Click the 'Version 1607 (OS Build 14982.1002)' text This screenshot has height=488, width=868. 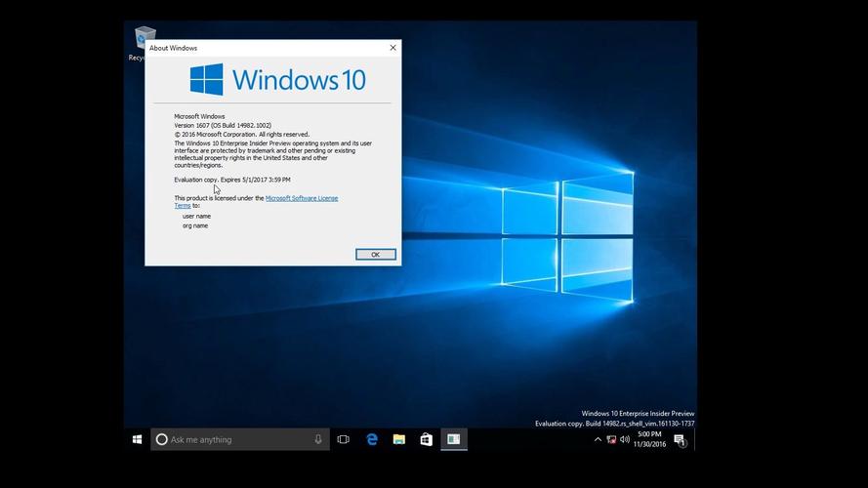223,126
